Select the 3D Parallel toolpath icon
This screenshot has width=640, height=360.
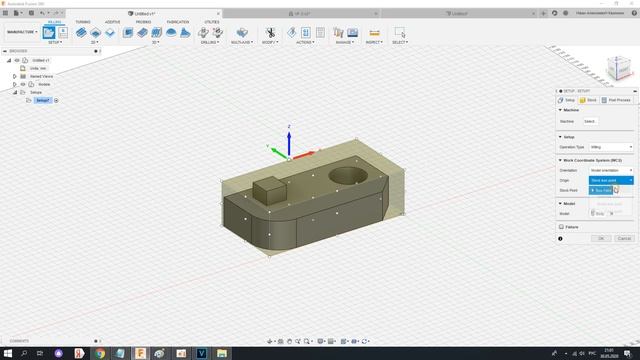[156, 33]
